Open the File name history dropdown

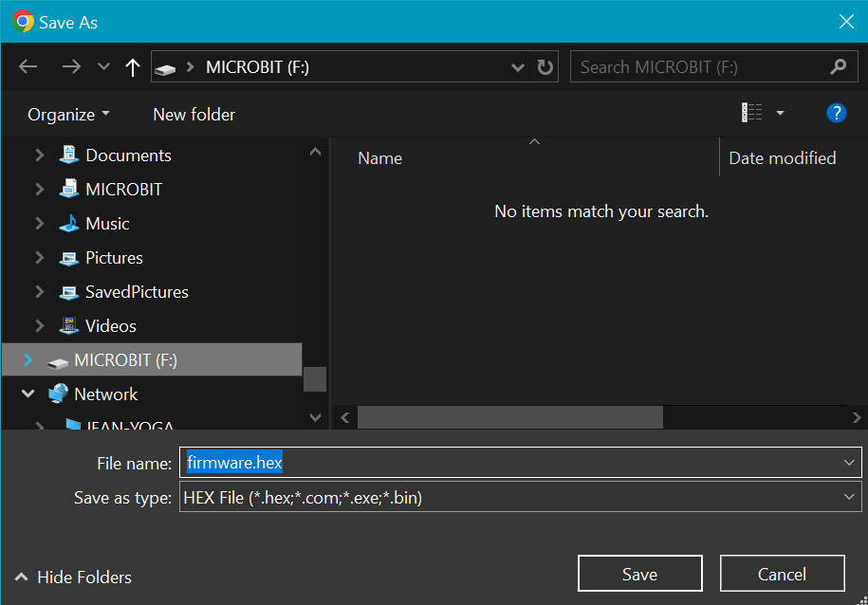click(849, 462)
